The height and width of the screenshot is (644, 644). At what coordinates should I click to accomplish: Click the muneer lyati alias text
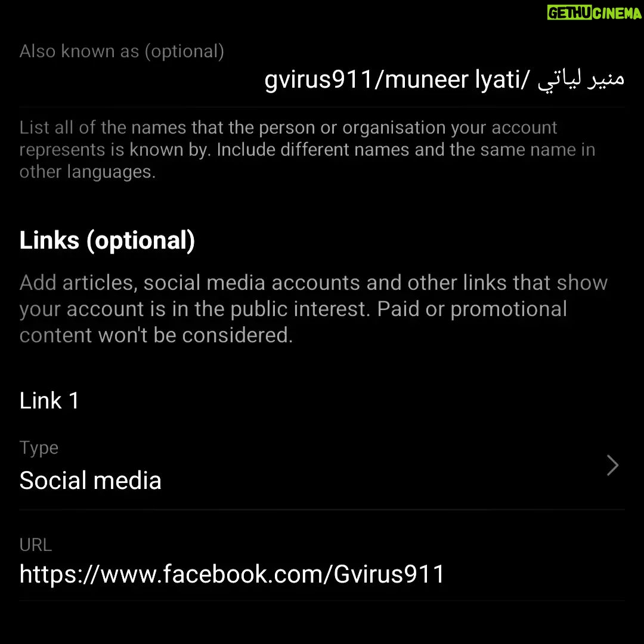coord(453,80)
